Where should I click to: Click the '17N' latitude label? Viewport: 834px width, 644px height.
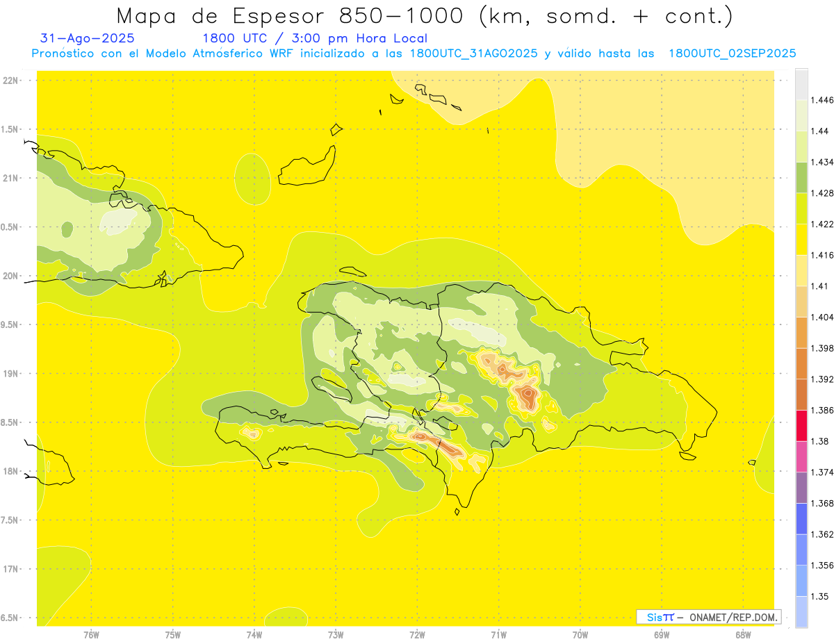(12, 569)
